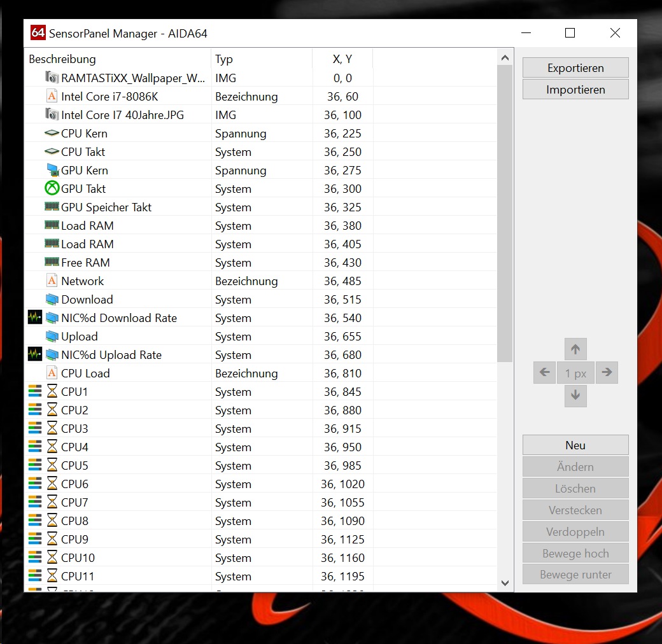Click the bar-gauge icon in the CPU5 row
The height and width of the screenshot is (644, 662).
tap(35, 465)
